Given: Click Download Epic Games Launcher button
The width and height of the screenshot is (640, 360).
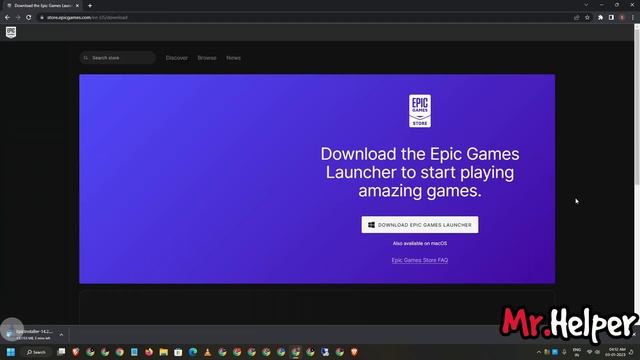Looking at the screenshot, I should click(420, 225).
